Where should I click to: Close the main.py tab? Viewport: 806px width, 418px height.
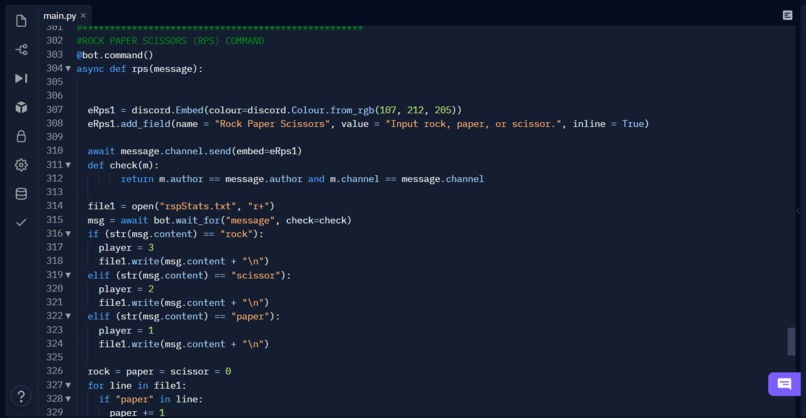pos(83,15)
